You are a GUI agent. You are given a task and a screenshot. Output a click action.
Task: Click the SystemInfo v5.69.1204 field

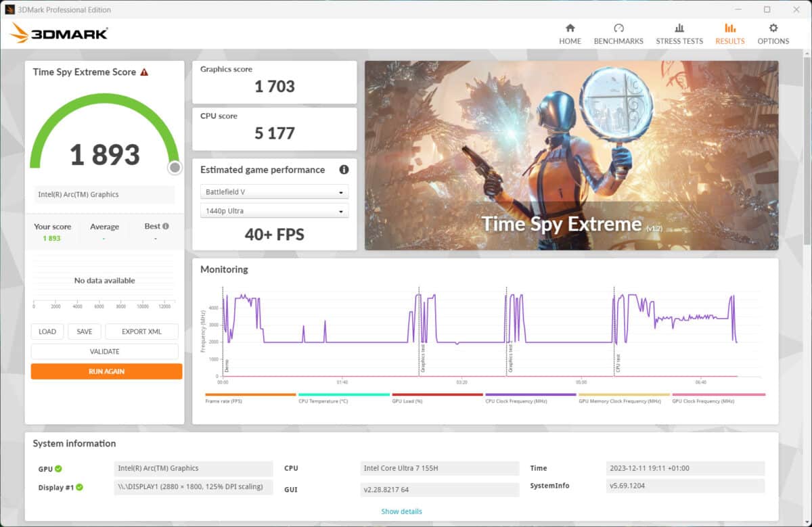(685, 486)
